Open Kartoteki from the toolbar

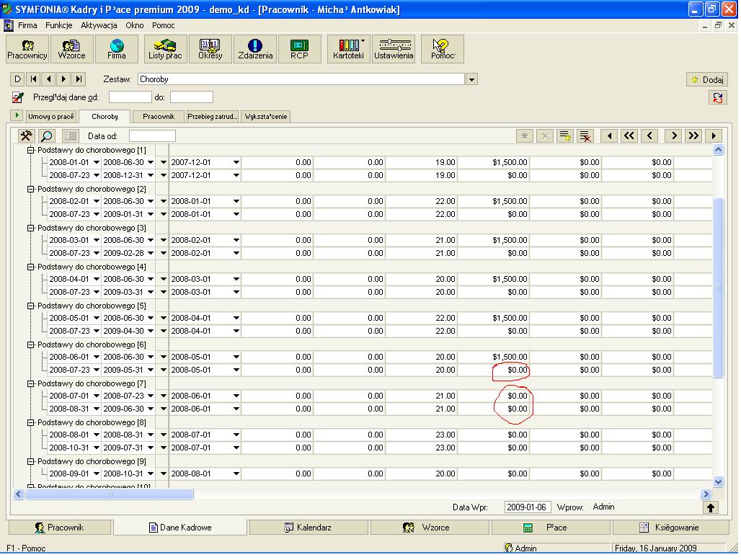click(349, 49)
